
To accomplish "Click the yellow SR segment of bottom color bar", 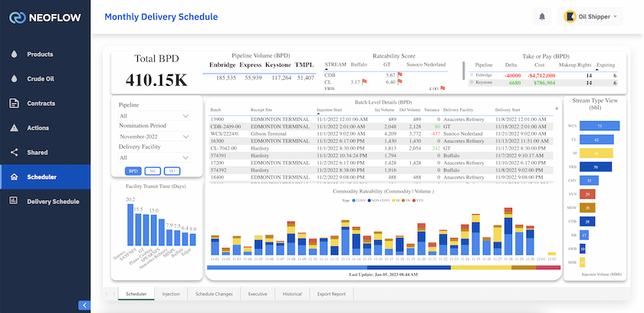I will click(481, 268).
